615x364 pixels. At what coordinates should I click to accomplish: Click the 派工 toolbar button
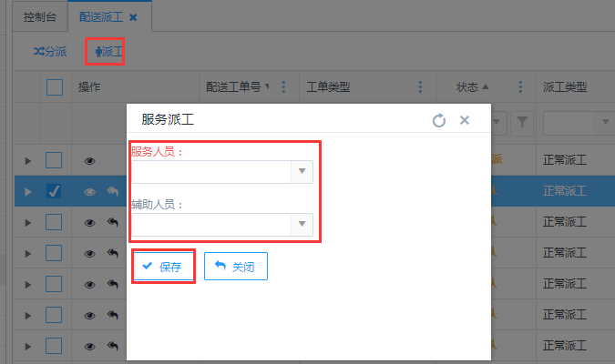pos(106,52)
